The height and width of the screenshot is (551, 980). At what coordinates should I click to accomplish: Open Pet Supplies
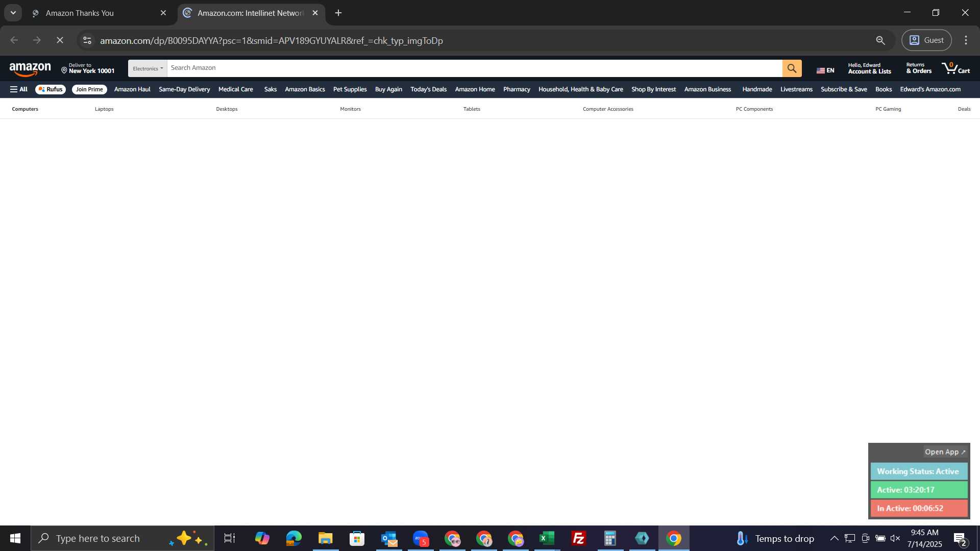tap(350, 89)
